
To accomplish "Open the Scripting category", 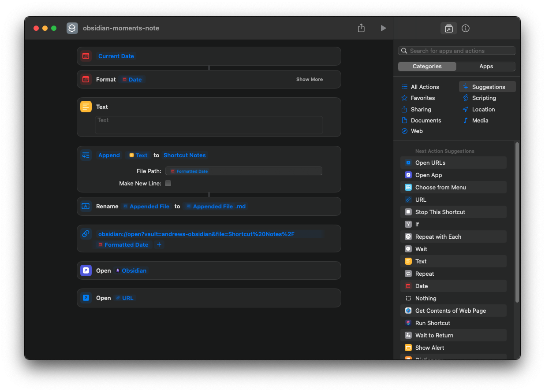I will pos(479,98).
